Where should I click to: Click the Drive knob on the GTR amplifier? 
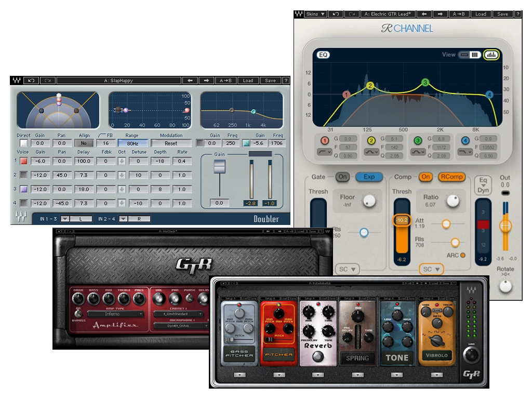pos(78,299)
